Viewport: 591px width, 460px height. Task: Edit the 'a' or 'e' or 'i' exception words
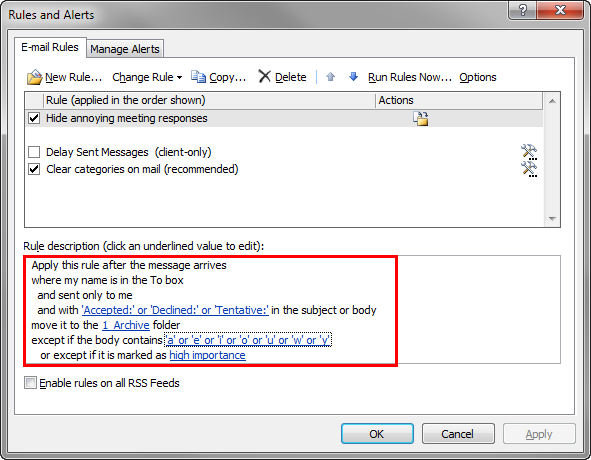click(x=248, y=340)
